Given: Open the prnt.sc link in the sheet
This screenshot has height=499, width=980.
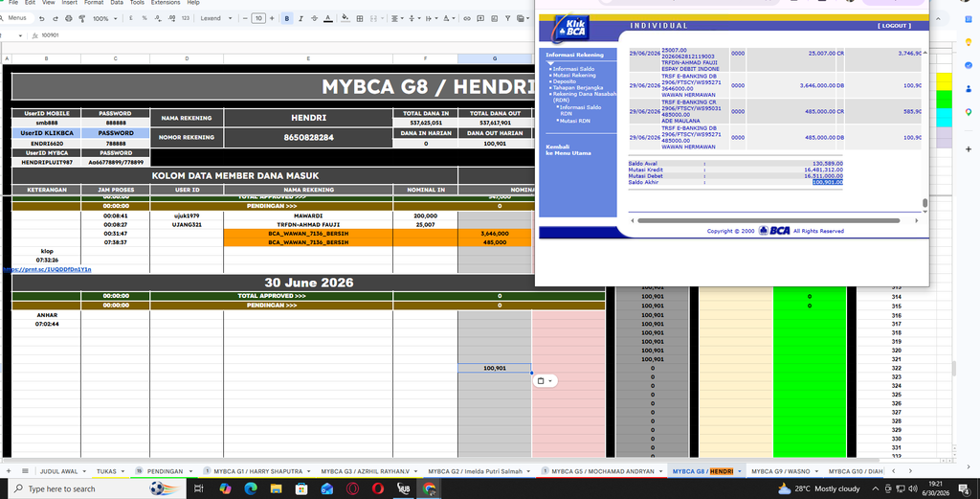Looking at the screenshot, I should coord(48,269).
